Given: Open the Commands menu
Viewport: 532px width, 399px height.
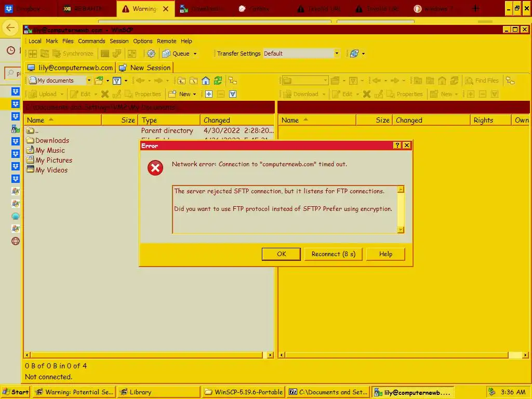Looking at the screenshot, I should 91,41.
